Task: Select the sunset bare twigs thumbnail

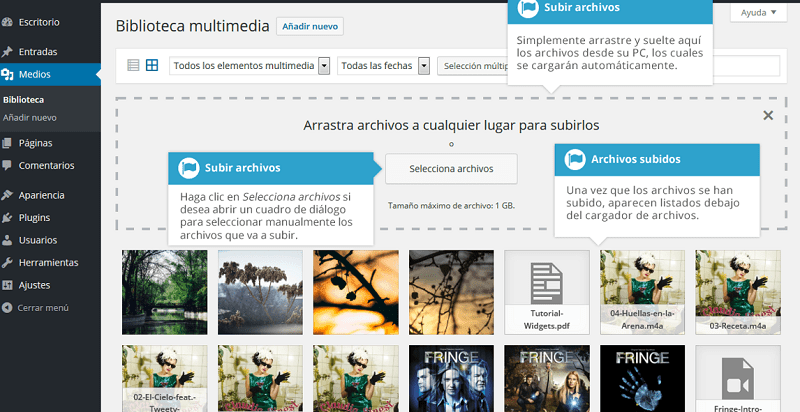Action: 451,292
